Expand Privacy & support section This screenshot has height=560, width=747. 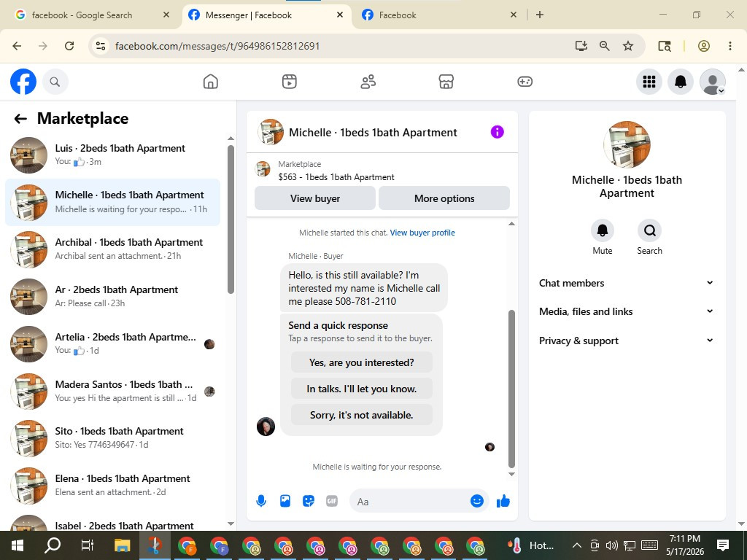point(627,341)
